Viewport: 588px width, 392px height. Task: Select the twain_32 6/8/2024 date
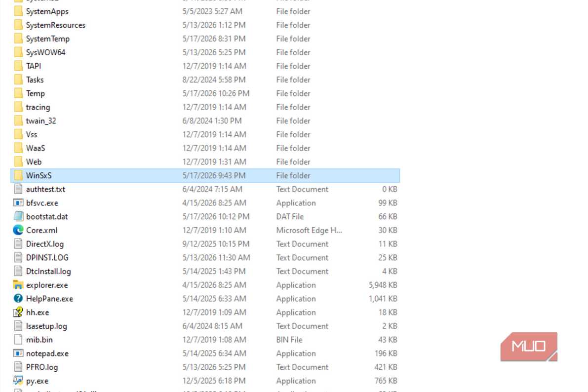coord(212,121)
